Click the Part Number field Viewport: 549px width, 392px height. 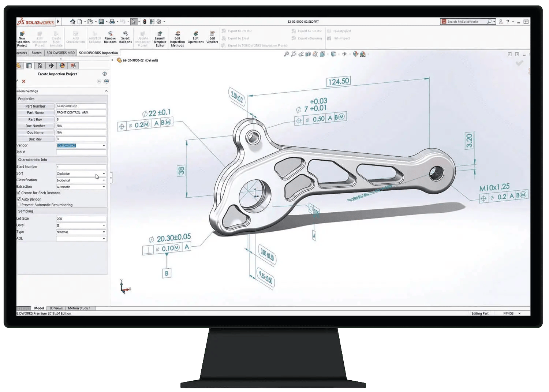[81, 106]
